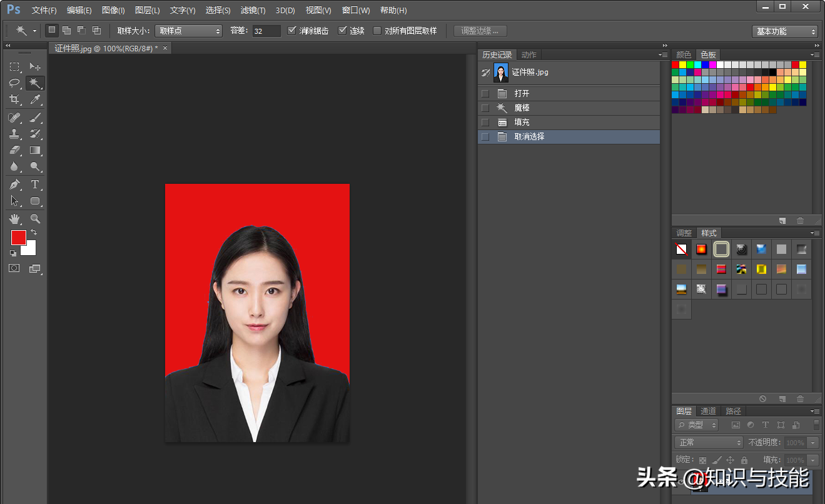Viewport: 825px width, 504px height.
Task: Select the Pen tool
Action: 14,184
